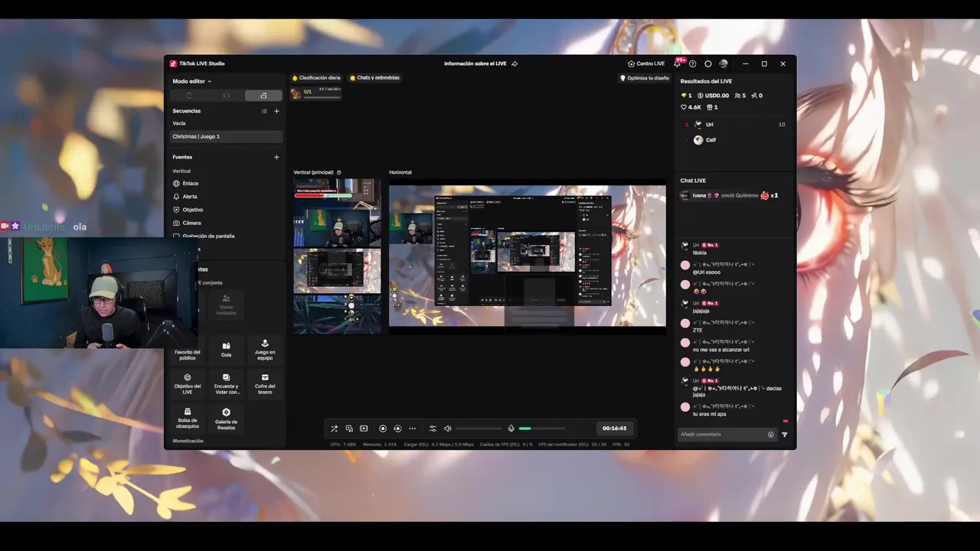
Task: Open the profile avatar menu
Action: (x=724, y=64)
